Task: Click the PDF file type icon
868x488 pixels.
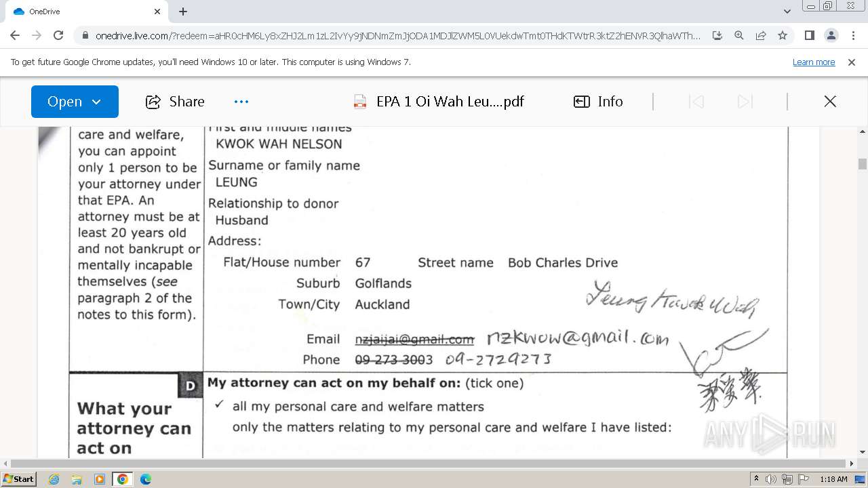Action: coord(360,102)
